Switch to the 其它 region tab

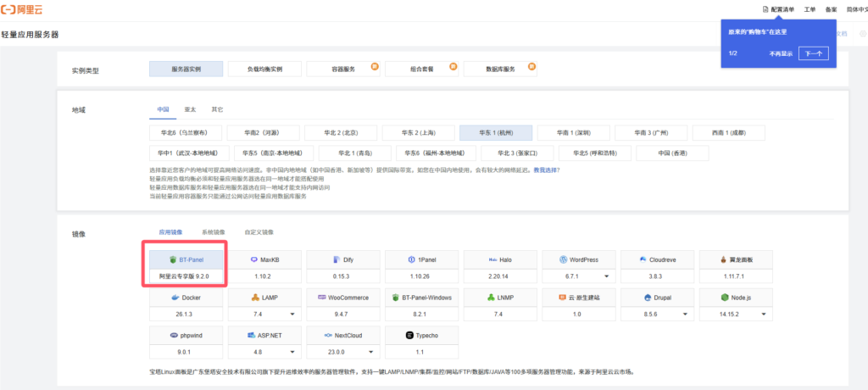(x=217, y=109)
